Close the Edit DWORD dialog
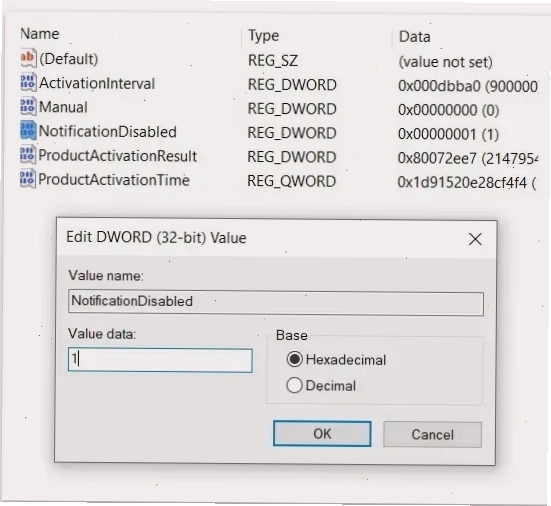Image resolution: width=551 pixels, height=506 pixels. coord(475,239)
